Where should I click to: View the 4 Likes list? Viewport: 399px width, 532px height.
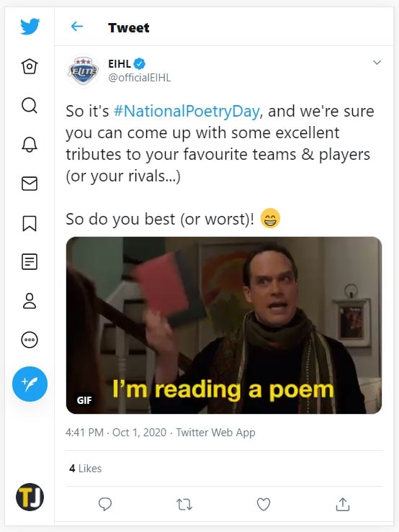[85, 469]
